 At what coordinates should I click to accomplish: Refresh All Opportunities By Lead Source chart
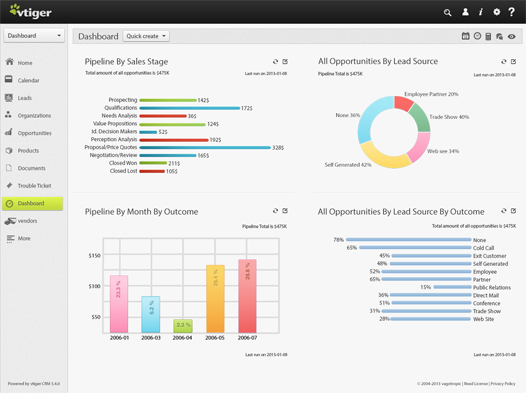point(504,61)
